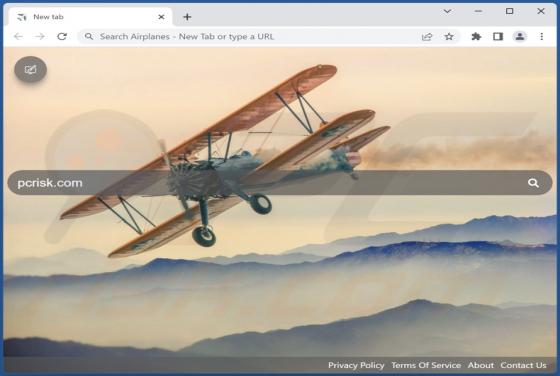The width and height of the screenshot is (560, 376).
Task: Toggle the browser side panel
Action: tap(498, 36)
